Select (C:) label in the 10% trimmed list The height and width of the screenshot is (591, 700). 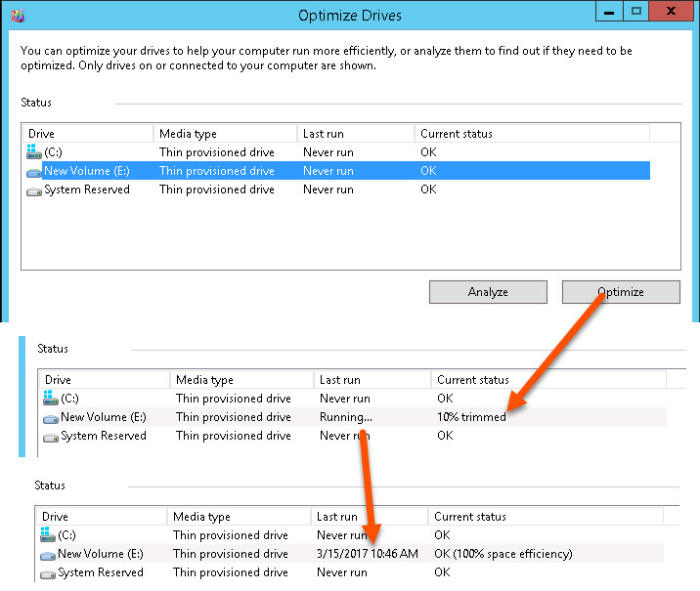pyautogui.click(x=69, y=399)
